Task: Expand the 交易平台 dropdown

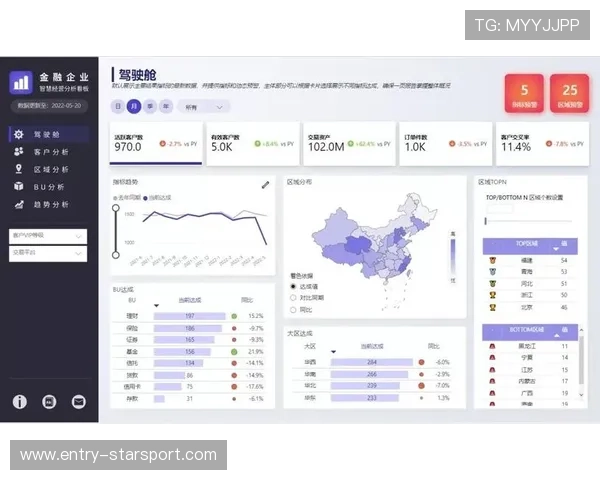Action: click(48, 253)
